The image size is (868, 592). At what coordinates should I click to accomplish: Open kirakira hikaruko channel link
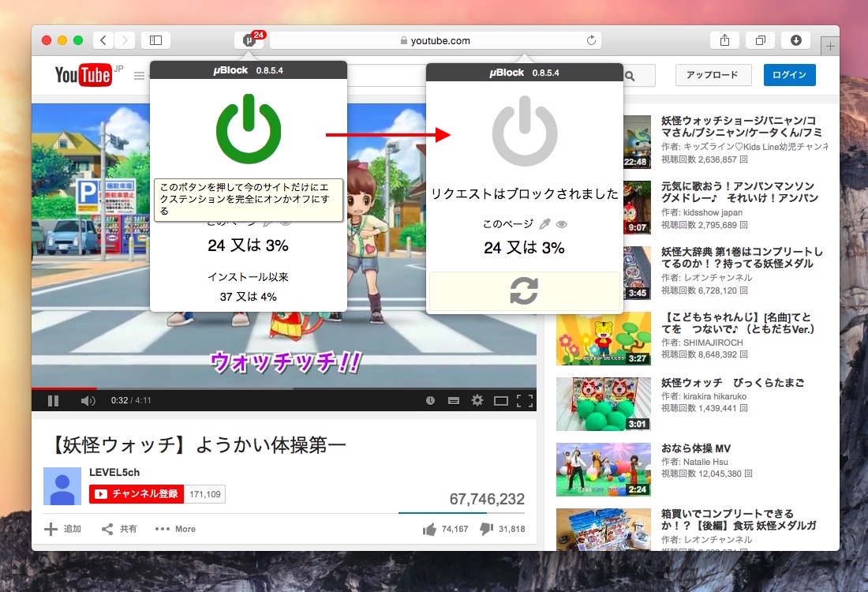pyautogui.click(x=715, y=396)
